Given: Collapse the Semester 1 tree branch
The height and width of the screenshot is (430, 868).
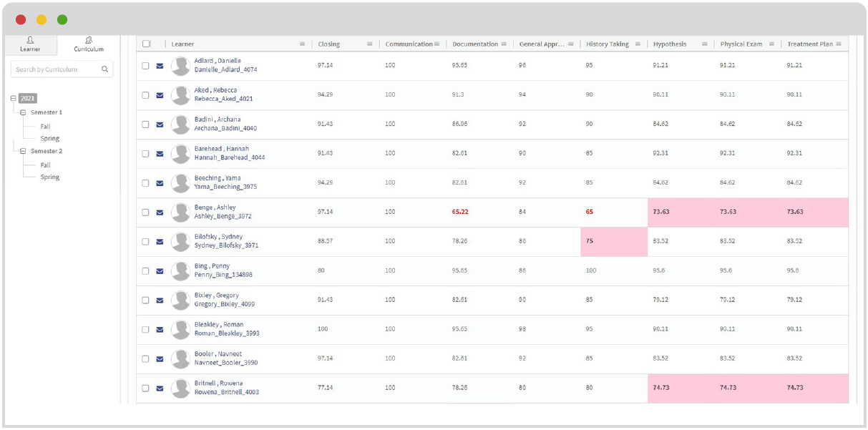Looking at the screenshot, I should (23, 113).
